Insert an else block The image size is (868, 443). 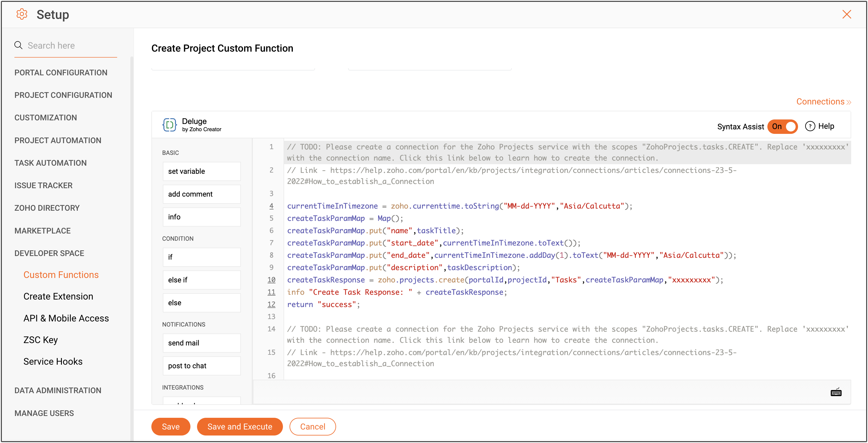coord(202,303)
